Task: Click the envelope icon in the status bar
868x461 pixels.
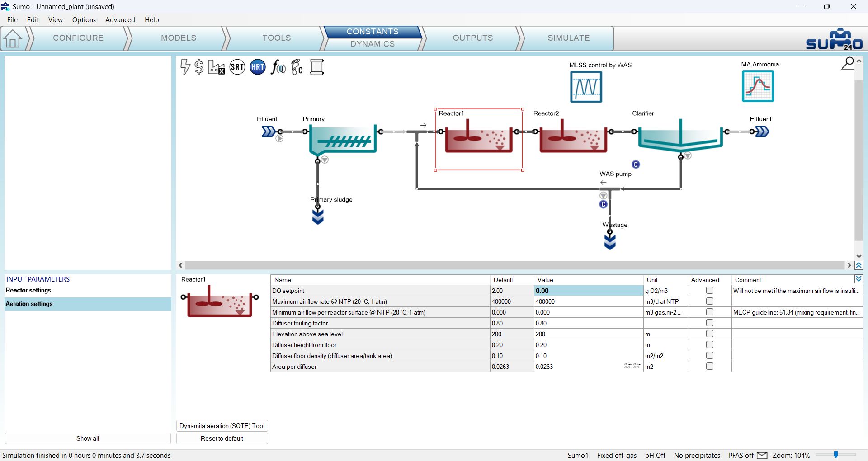Action: 762,455
